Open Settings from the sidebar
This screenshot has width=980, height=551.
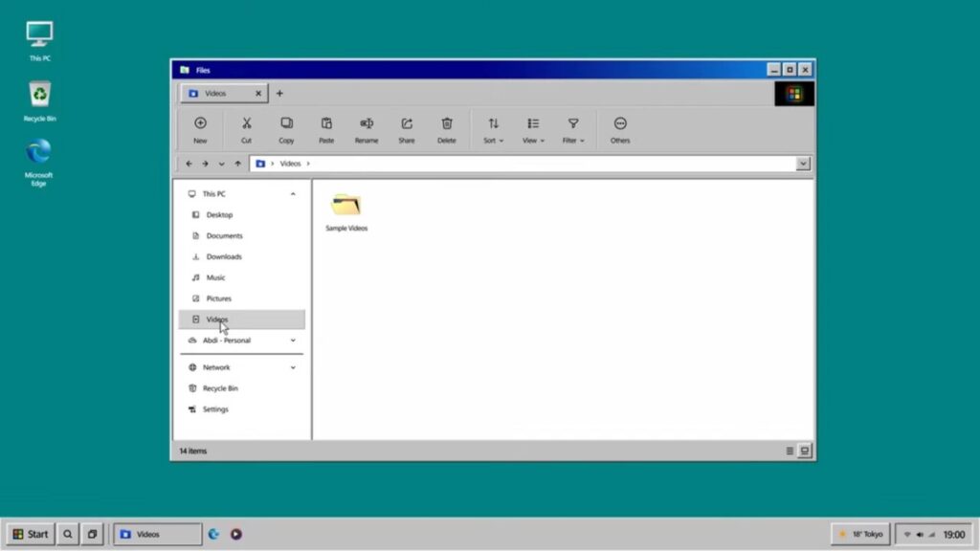215,408
